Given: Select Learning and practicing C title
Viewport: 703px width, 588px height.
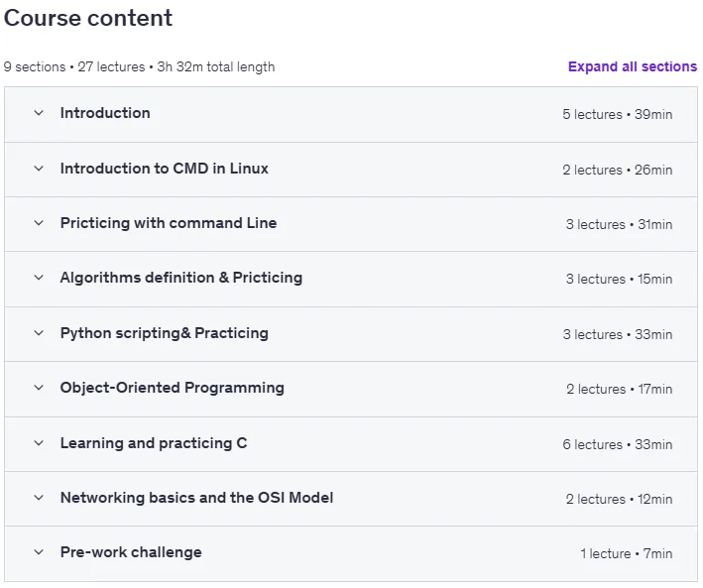Looking at the screenshot, I should 154,443.
